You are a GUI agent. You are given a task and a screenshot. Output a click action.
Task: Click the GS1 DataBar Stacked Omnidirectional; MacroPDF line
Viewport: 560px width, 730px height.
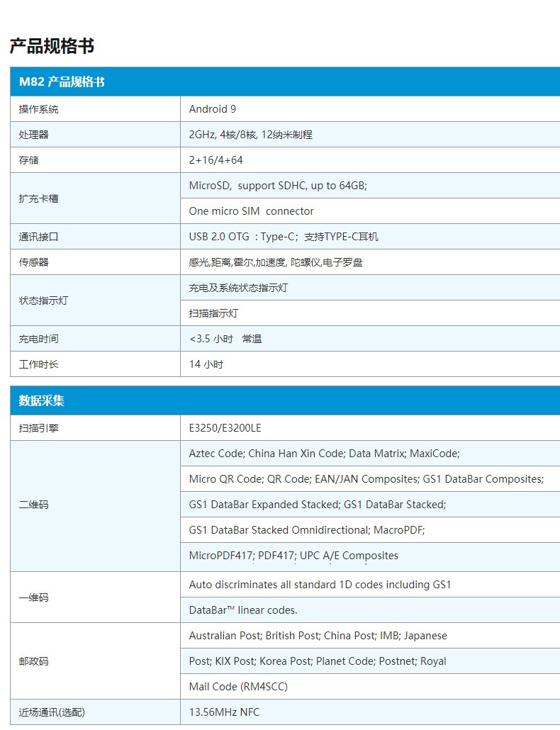(307, 530)
